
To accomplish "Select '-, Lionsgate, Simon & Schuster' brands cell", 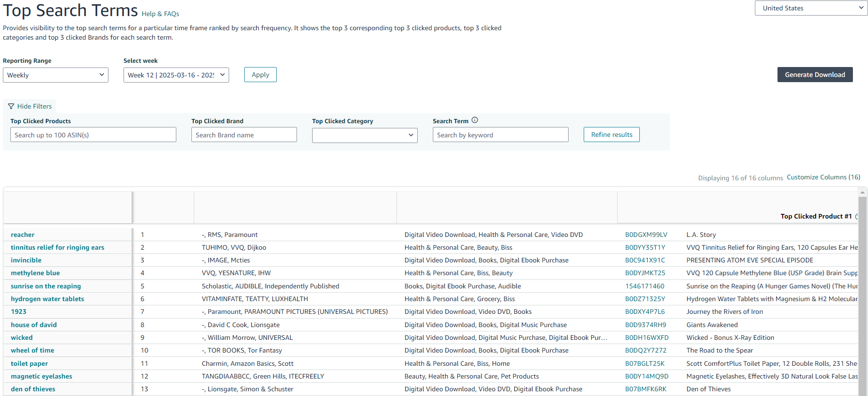I will pos(248,389).
